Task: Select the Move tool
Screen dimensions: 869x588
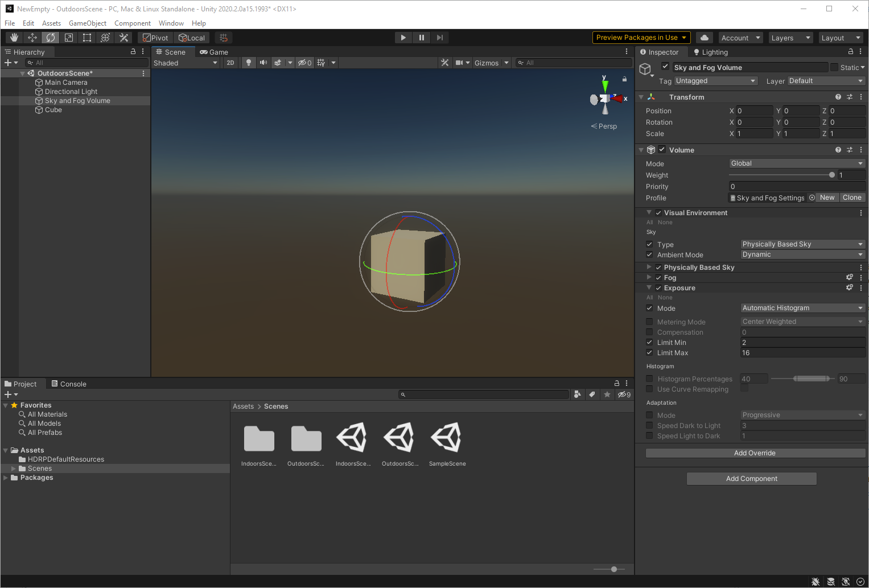Action: pyautogui.click(x=32, y=38)
